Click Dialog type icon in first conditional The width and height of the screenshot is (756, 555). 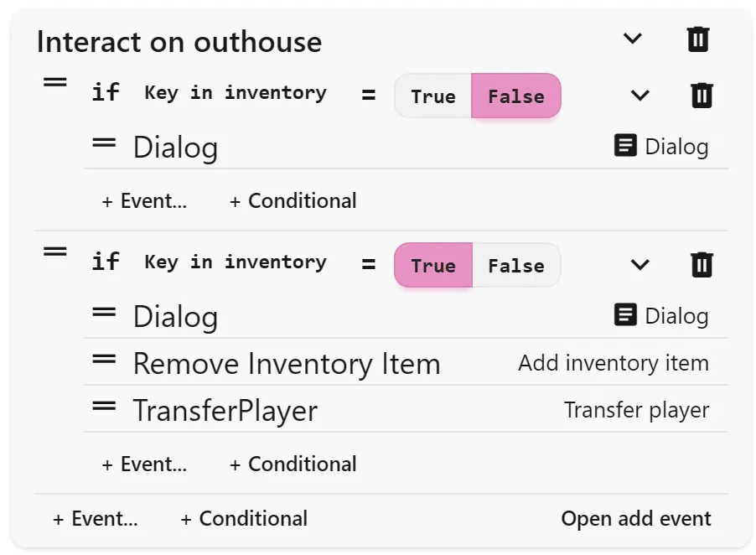(x=625, y=145)
